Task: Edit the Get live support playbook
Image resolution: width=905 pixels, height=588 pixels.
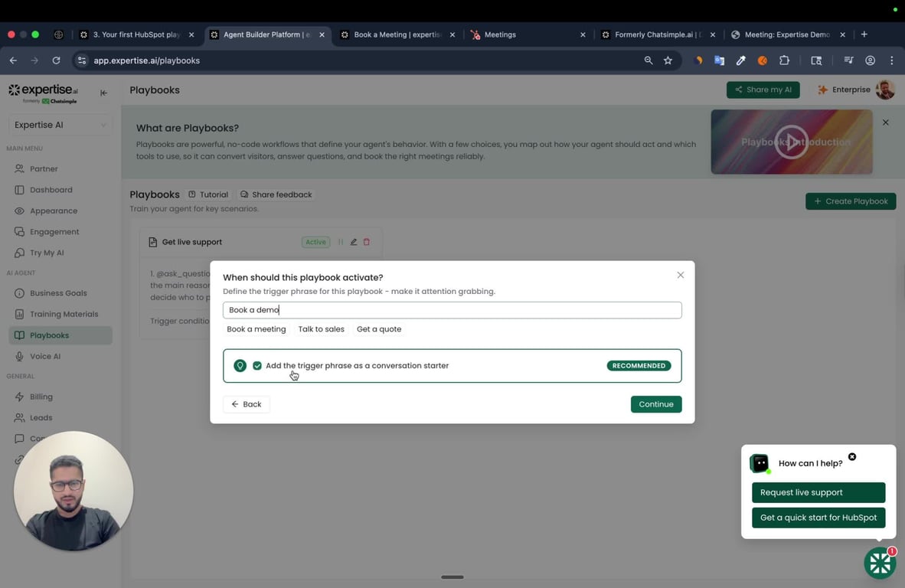Action: (x=353, y=242)
